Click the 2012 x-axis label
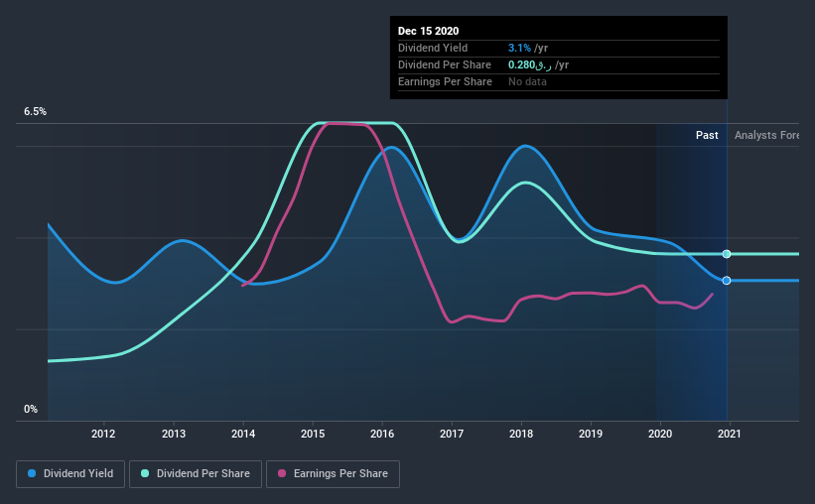This screenshot has height=504, width=815. click(x=103, y=434)
